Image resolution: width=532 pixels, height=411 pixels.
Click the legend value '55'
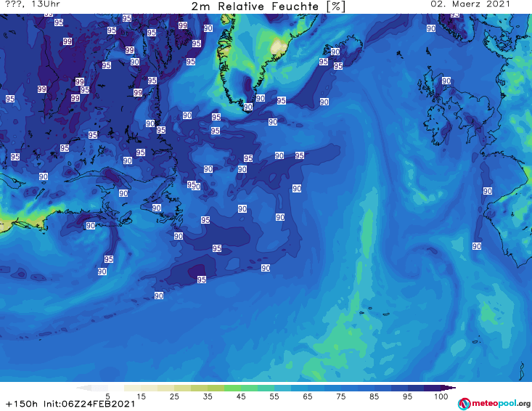click(x=274, y=396)
